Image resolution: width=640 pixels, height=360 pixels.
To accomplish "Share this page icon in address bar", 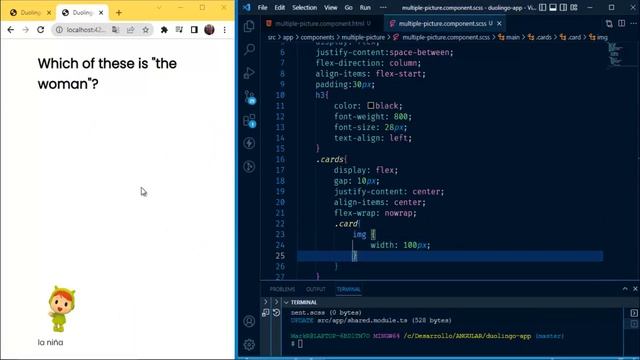I will click(131, 30).
